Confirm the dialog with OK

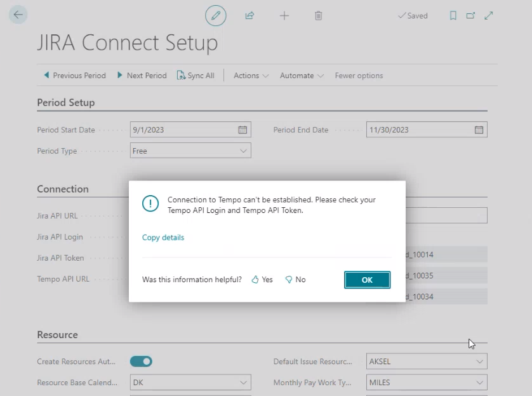coord(367,280)
